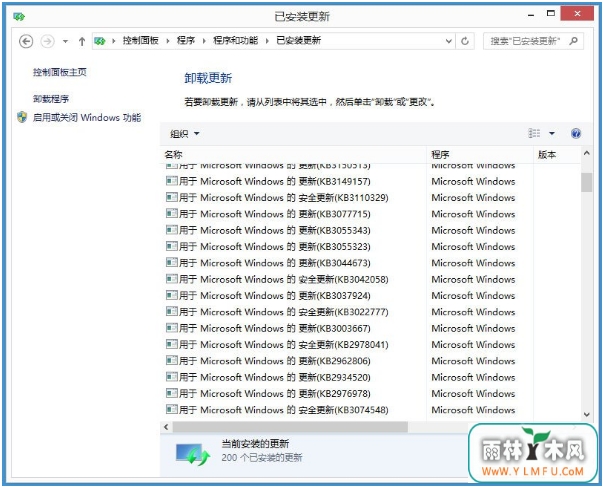Click the icon of KB3077715 update
Viewport: 603px width, 488px height.
point(172,213)
